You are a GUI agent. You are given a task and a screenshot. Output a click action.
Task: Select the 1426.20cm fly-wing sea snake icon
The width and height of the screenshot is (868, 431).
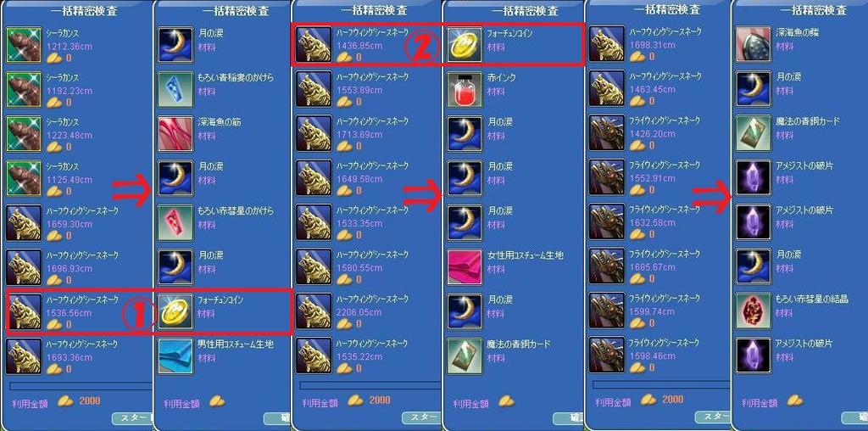pos(607,132)
